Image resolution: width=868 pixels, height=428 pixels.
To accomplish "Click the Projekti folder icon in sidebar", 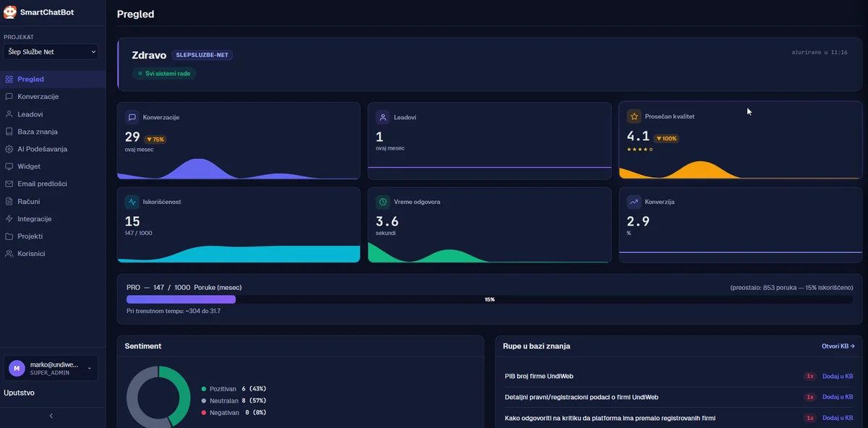I will click(x=9, y=236).
